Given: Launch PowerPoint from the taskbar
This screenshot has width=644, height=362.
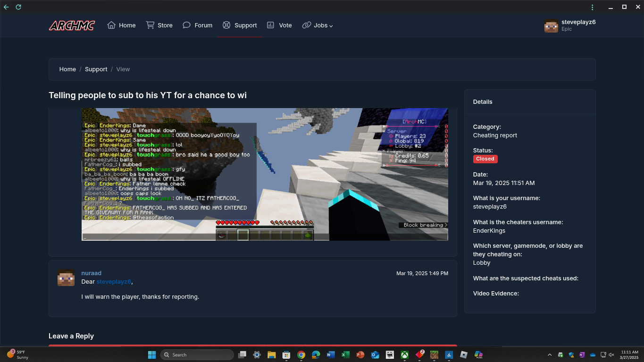Looking at the screenshot, I should pos(360,354).
